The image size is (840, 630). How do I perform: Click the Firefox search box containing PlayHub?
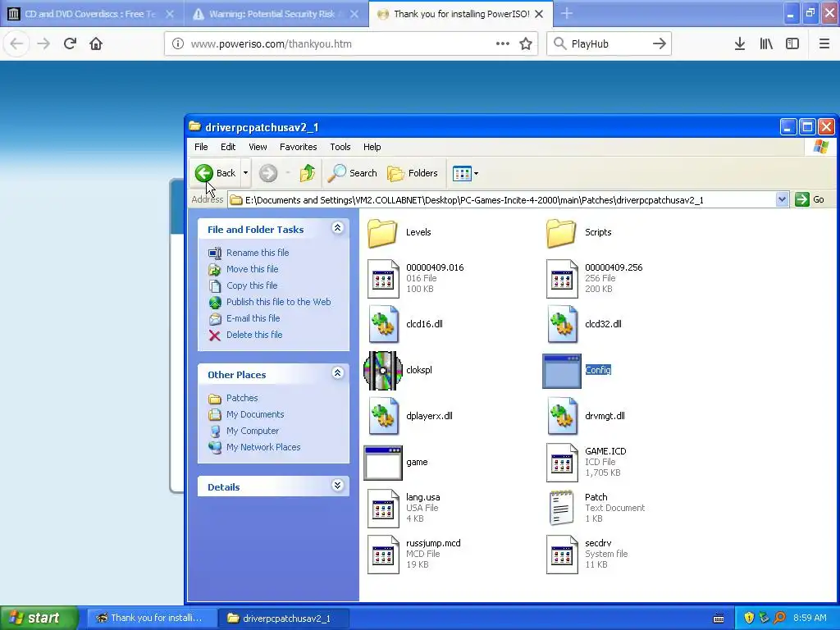point(609,43)
